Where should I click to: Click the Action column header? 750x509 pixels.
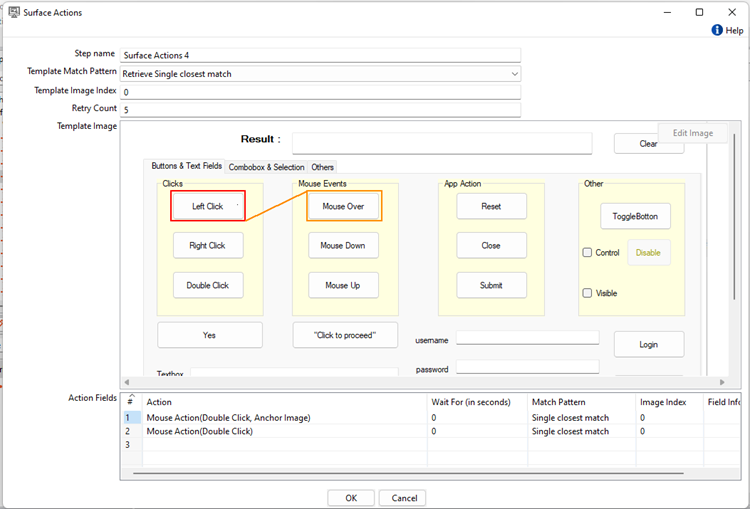(160, 402)
